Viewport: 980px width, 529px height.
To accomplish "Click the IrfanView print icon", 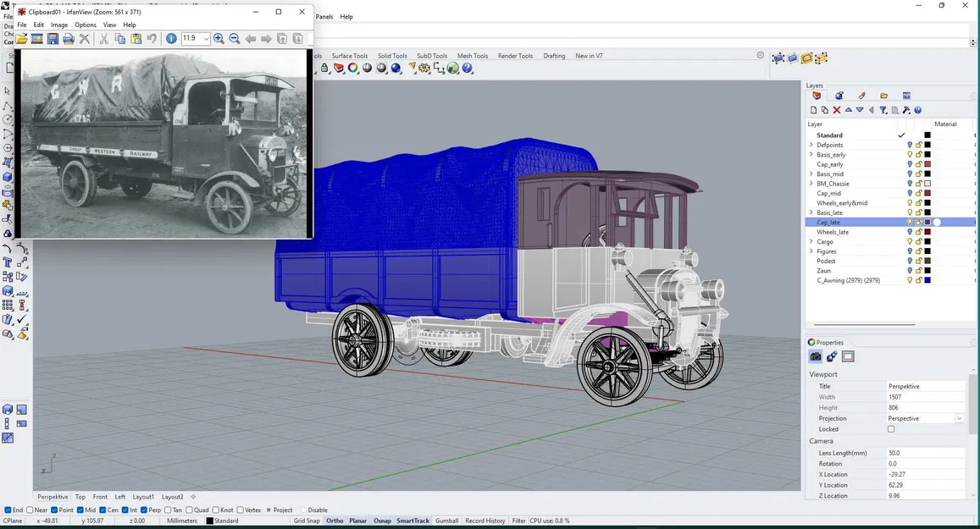I will [x=69, y=39].
